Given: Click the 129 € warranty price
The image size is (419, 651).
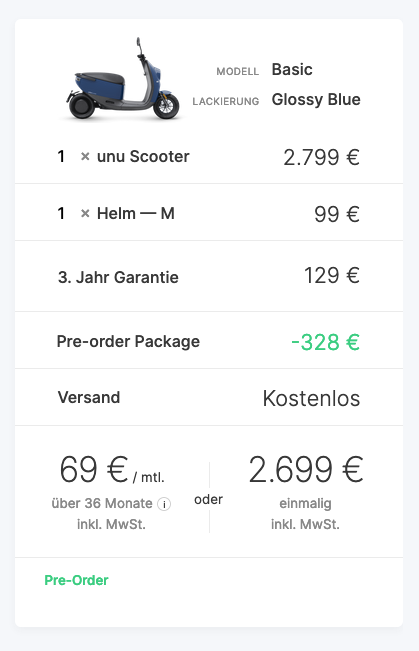Looking at the screenshot, I should 332,275.
